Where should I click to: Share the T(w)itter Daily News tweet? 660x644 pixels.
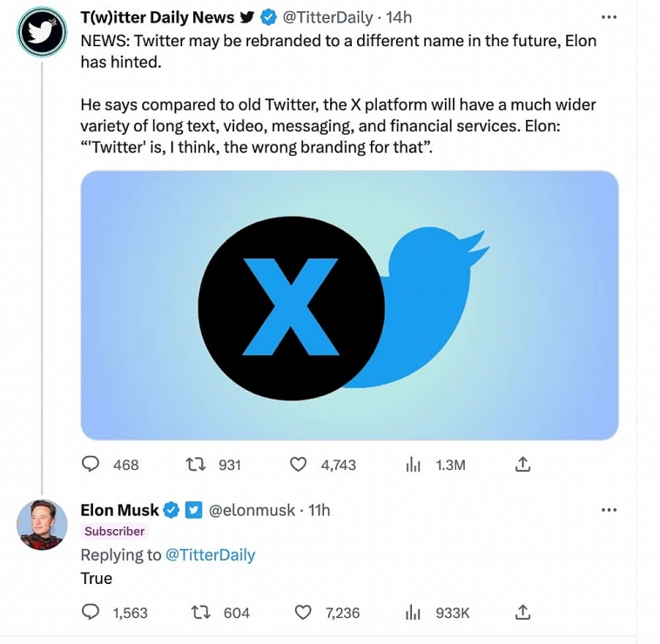click(522, 465)
